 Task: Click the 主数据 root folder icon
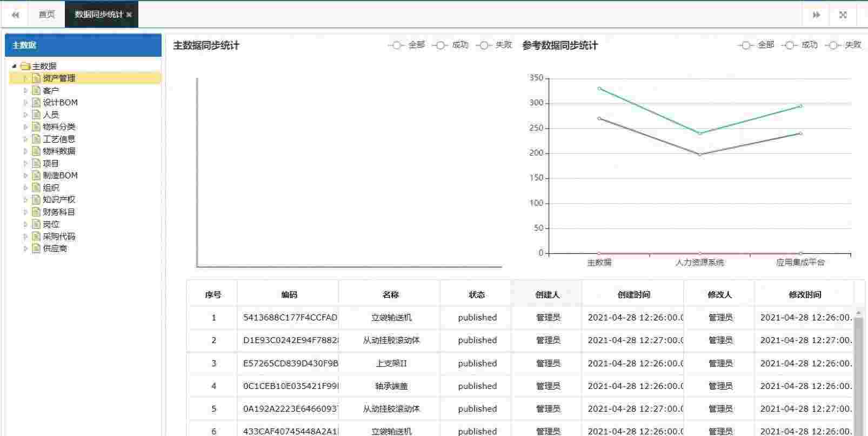tap(25, 66)
